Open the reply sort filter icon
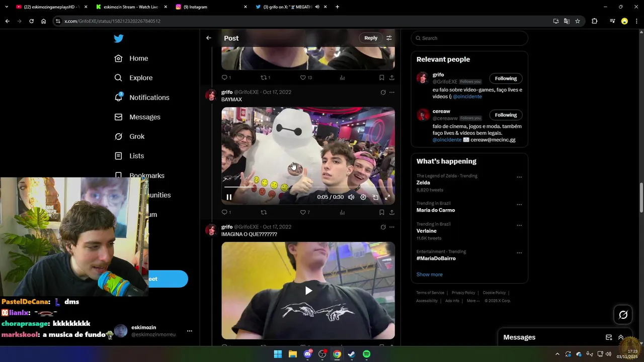 389,38
